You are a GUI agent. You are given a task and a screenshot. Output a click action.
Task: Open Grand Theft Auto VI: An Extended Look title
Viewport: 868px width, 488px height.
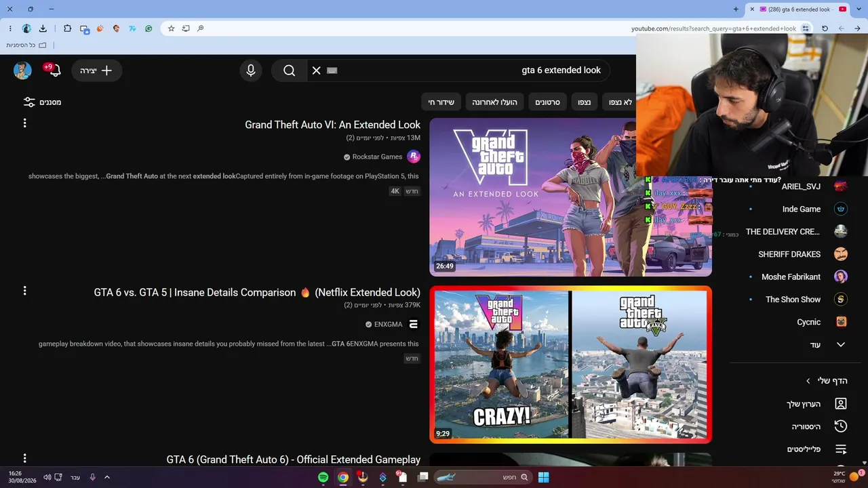click(x=332, y=125)
